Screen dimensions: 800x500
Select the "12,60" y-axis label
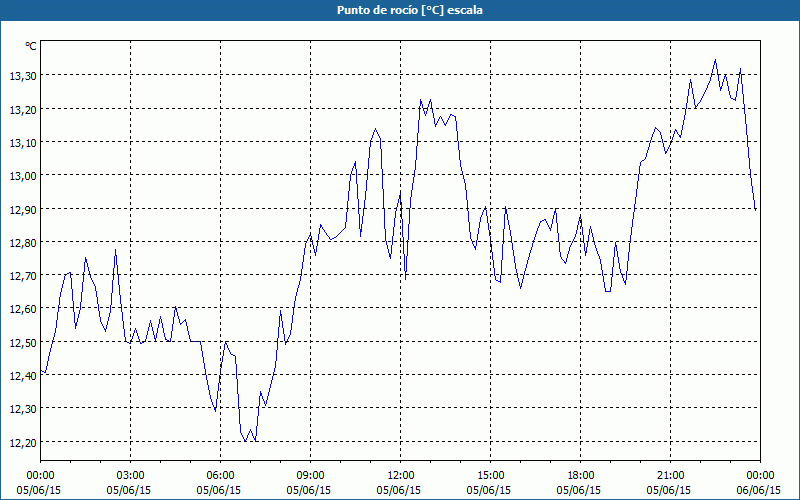[x=23, y=309]
